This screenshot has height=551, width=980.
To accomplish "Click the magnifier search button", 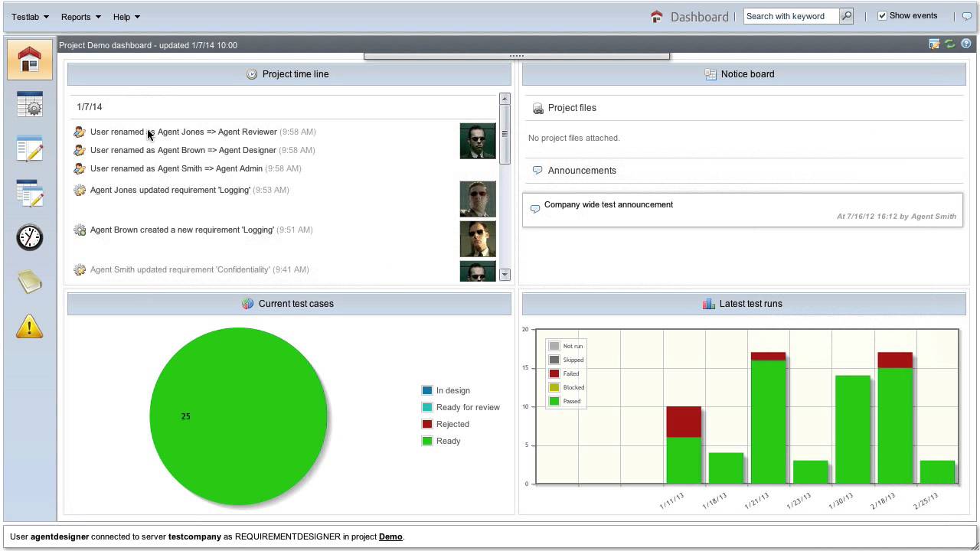I will click(846, 16).
